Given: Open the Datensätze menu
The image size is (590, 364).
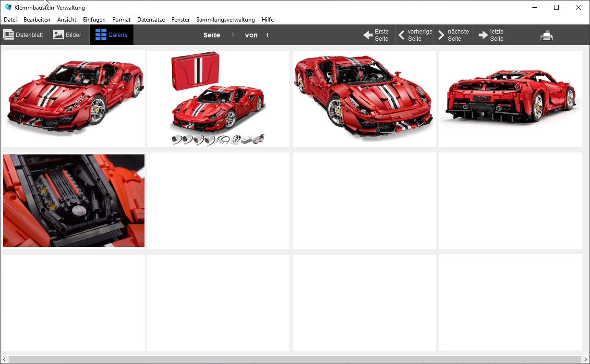Looking at the screenshot, I should [151, 20].
